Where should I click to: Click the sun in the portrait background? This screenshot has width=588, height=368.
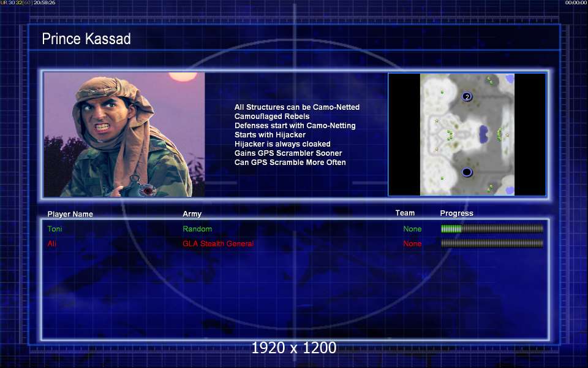[183, 77]
